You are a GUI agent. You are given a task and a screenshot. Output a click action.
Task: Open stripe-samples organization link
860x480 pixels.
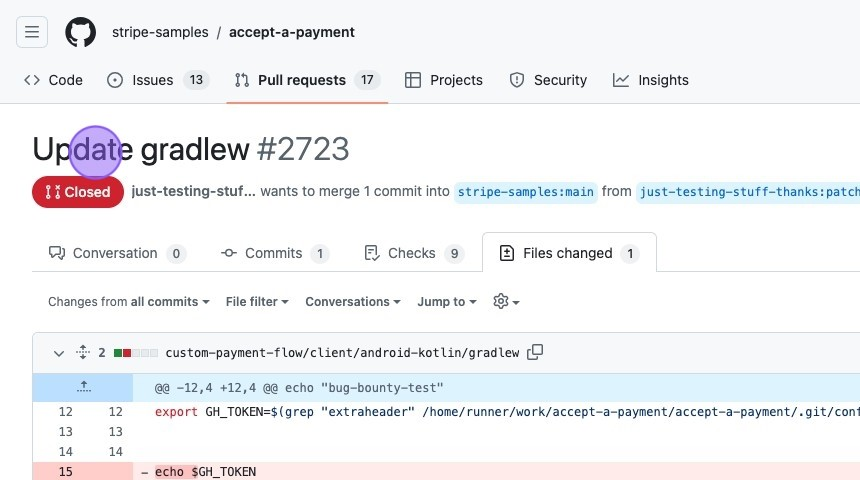coord(160,32)
